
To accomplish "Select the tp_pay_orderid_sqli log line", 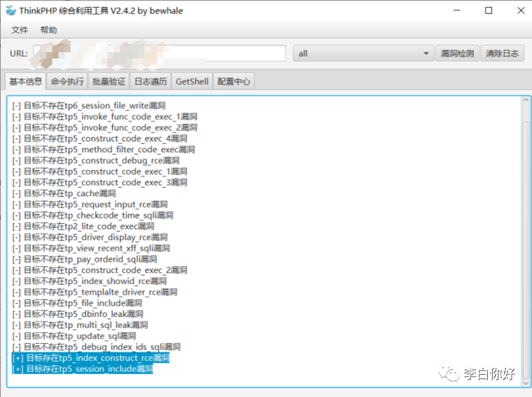I will (84, 259).
